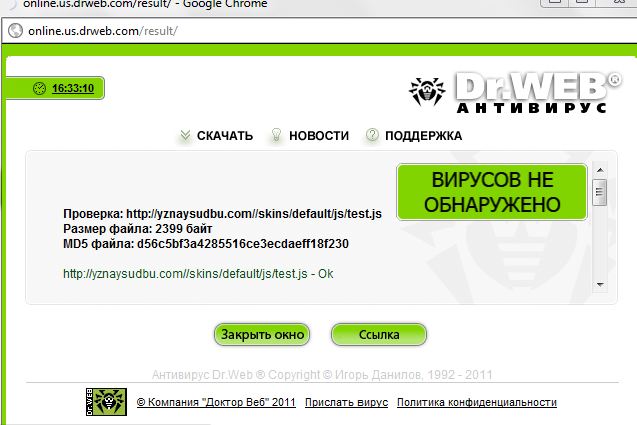
Task: Open the 16:33:10 time link
Action: (x=73, y=88)
